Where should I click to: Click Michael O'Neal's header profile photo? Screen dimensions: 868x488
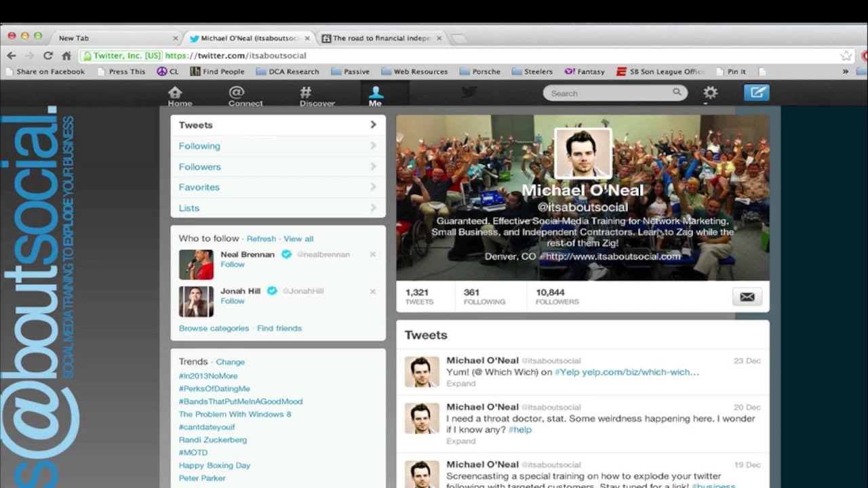583,153
